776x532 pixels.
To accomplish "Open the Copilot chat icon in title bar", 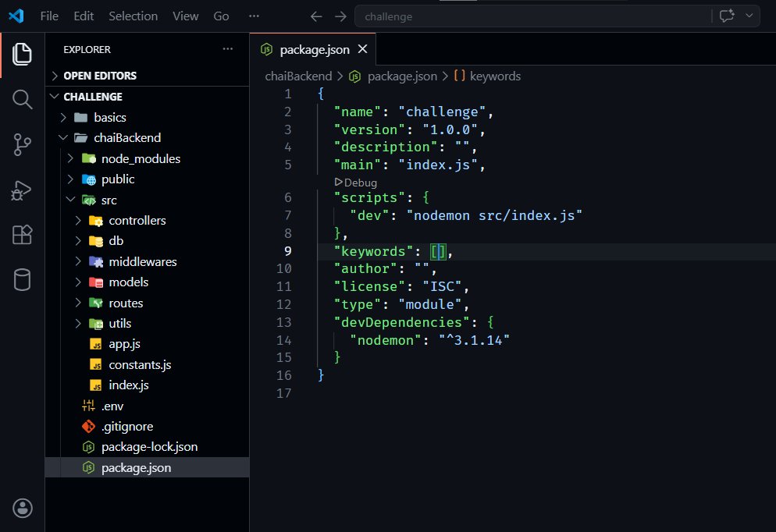I will 727,16.
